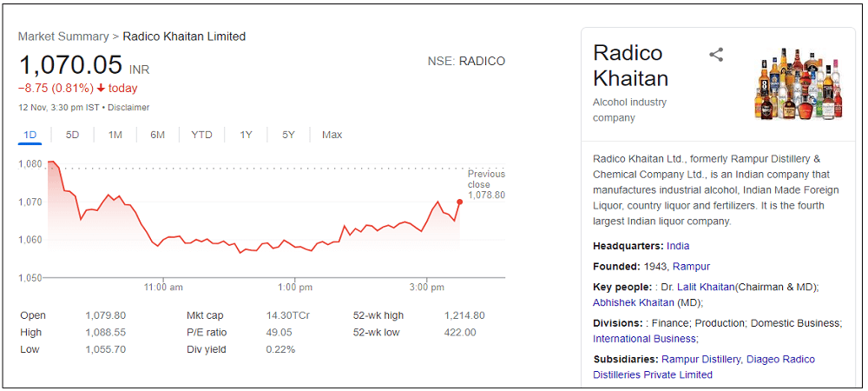Click the Mkt cap value 14.30TCr
Image resolution: width=868 pixels, height=391 pixels.
pyautogui.click(x=287, y=315)
